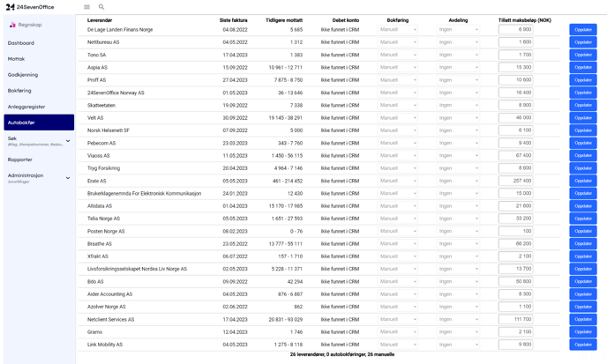Open Bokføring dropdown for Telia Norge AS
The width and height of the screenshot is (607, 364).
[x=398, y=219]
